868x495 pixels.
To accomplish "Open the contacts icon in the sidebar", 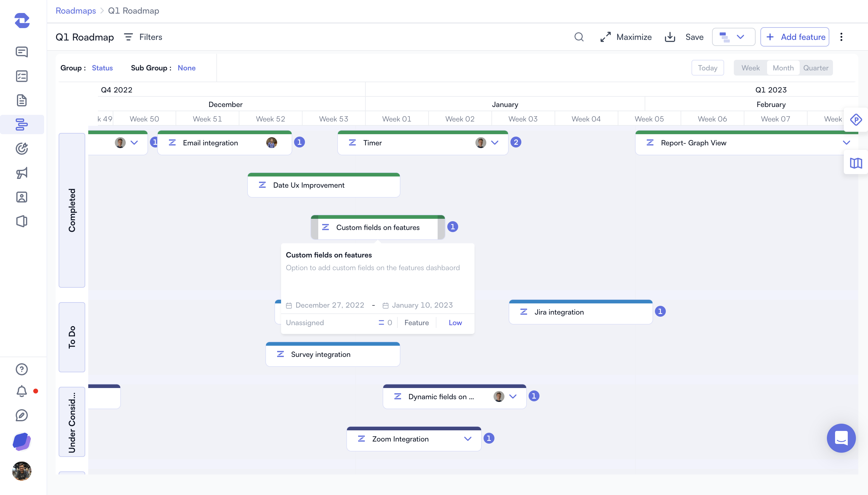I will coord(22,197).
